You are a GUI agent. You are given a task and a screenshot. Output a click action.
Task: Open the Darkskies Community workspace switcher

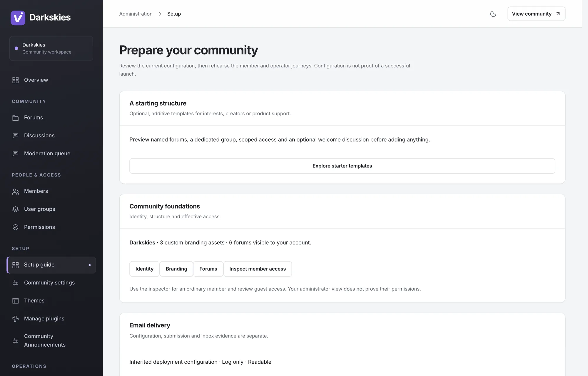tap(51, 49)
